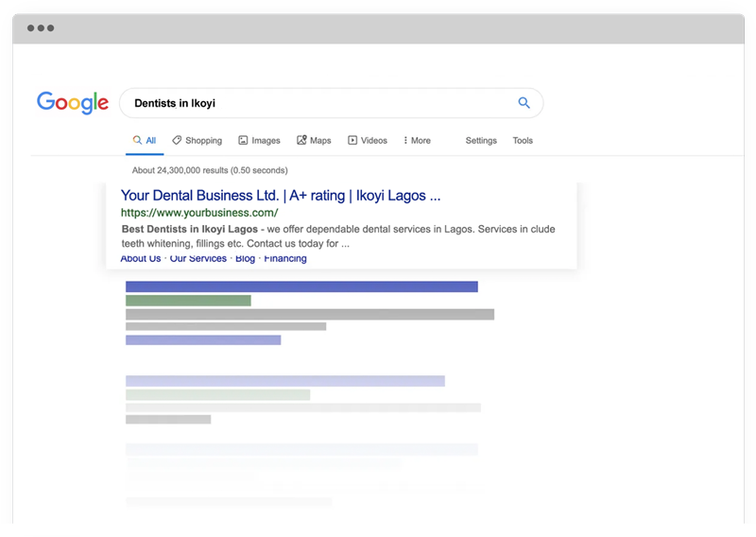Open the Our Services sitelink
756x537 pixels.
[x=198, y=259]
